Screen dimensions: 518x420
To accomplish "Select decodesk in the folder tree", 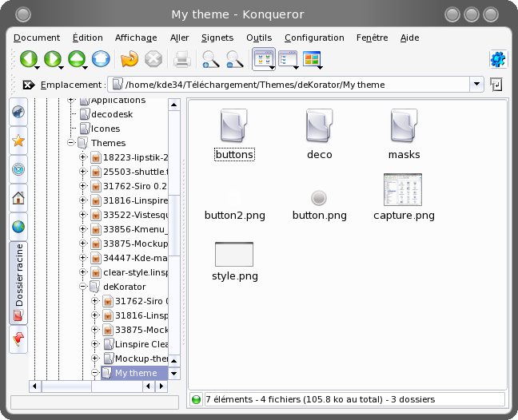I will click(x=106, y=114).
